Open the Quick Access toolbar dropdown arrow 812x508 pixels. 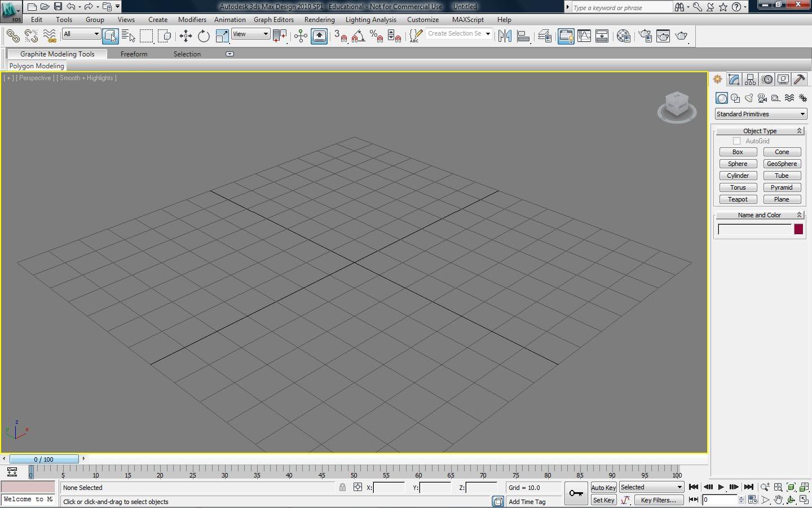click(x=117, y=7)
